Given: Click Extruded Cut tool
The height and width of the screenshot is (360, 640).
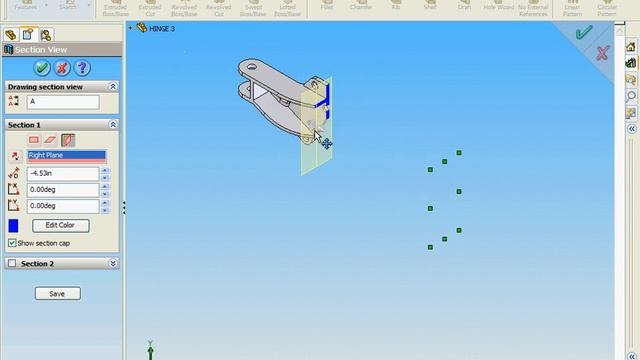Looking at the screenshot, I should (x=150, y=8).
